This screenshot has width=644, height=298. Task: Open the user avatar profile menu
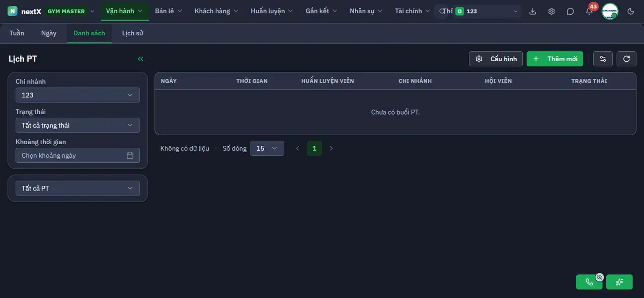[610, 11]
